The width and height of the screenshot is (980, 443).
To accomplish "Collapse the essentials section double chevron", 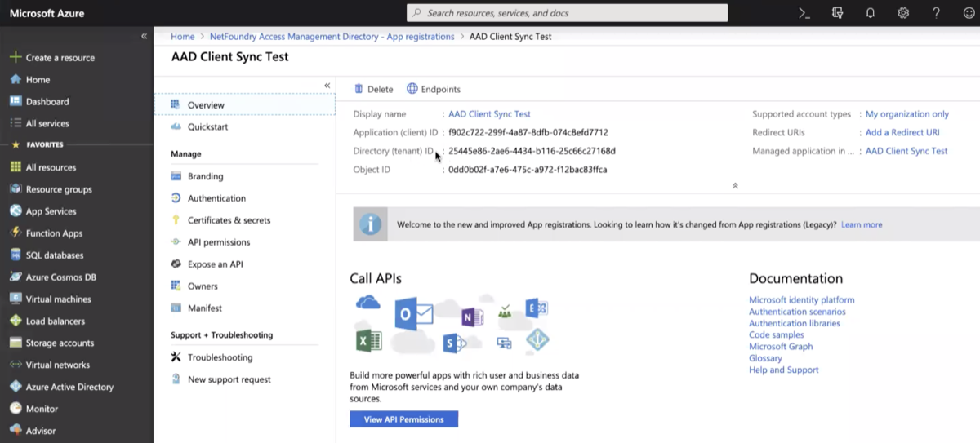I will point(735,186).
